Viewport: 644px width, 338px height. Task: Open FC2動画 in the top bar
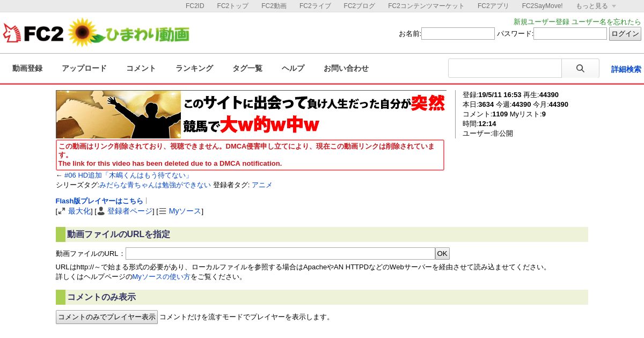coord(274,6)
